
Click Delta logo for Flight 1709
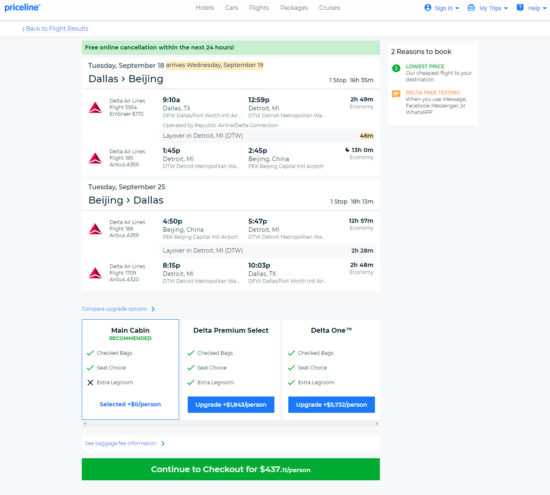95,273
